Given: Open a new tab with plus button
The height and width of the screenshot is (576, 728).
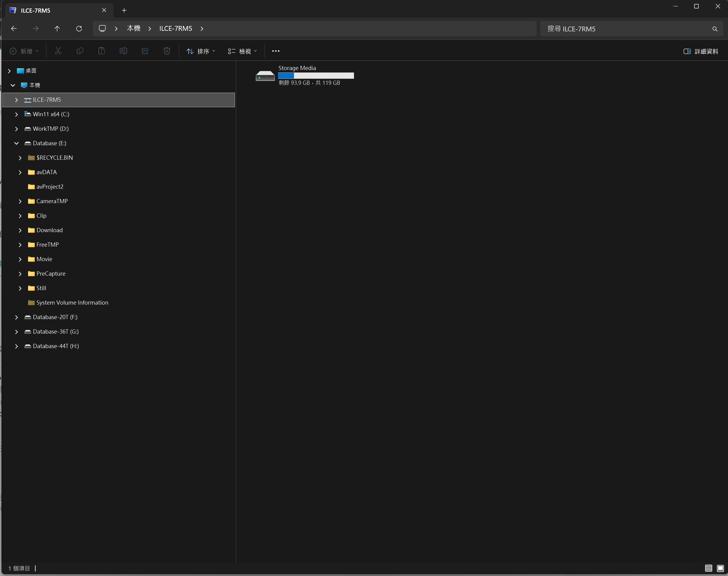Looking at the screenshot, I should tap(124, 11).
